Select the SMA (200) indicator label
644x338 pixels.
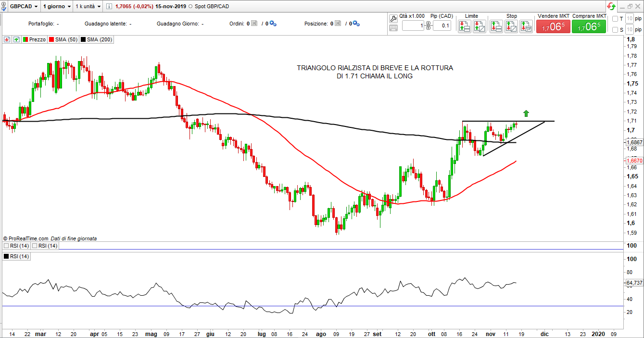coord(96,39)
